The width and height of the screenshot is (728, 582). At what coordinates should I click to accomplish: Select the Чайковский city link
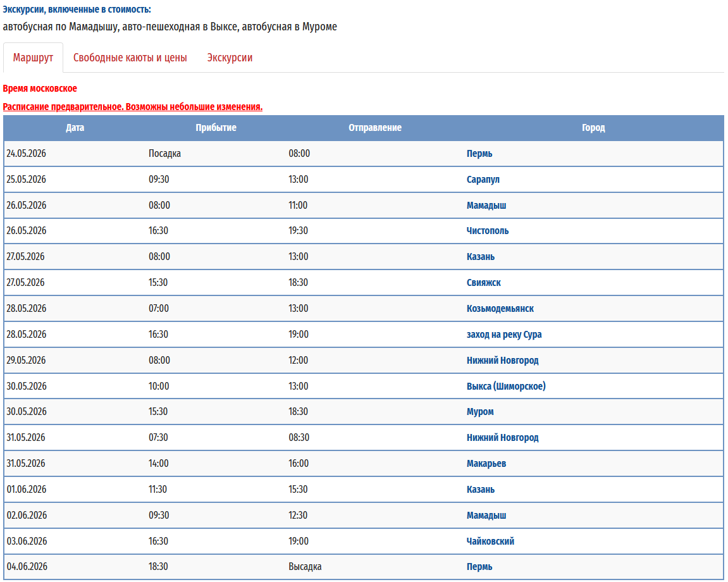click(x=490, y=542)
